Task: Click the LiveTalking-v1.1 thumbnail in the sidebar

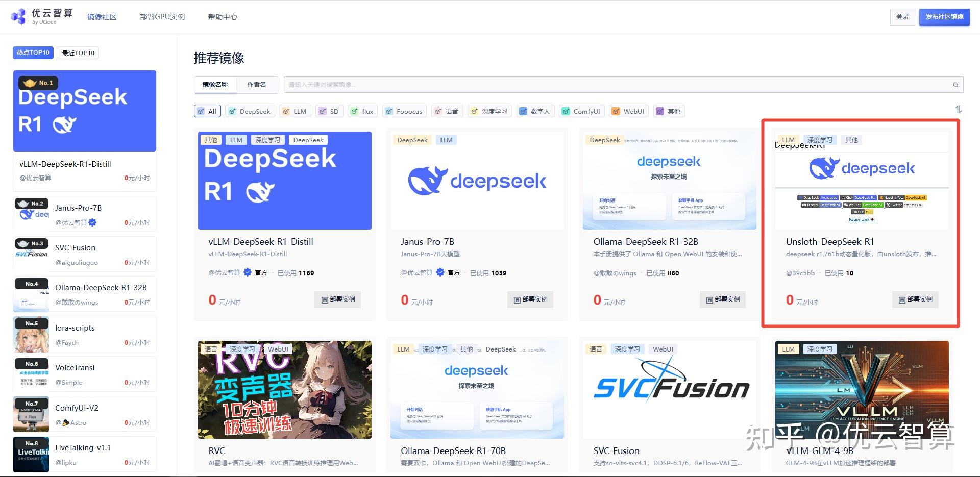Action: 31,454
